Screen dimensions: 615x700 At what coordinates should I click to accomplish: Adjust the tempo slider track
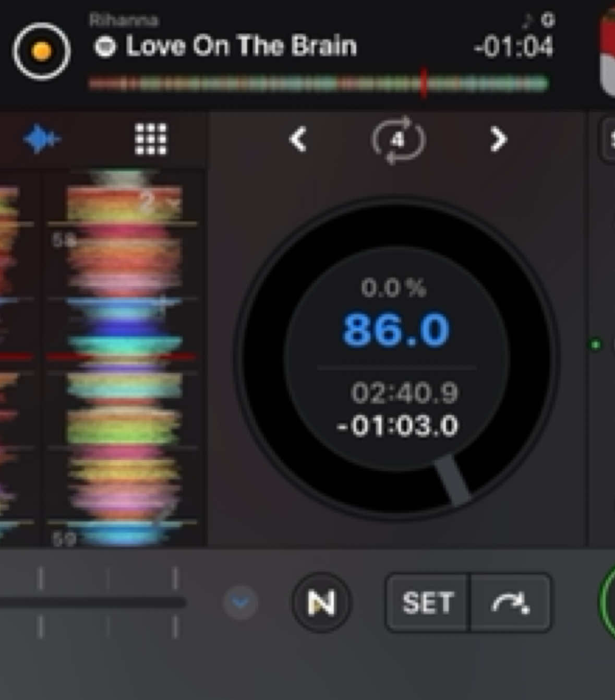tap(93, 603)
